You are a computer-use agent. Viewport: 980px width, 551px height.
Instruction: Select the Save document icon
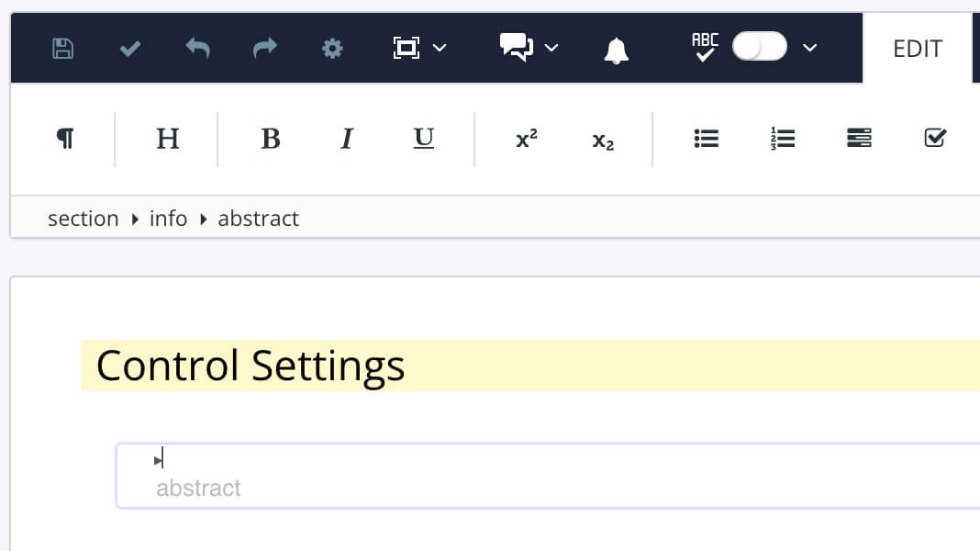coord(61,49)
